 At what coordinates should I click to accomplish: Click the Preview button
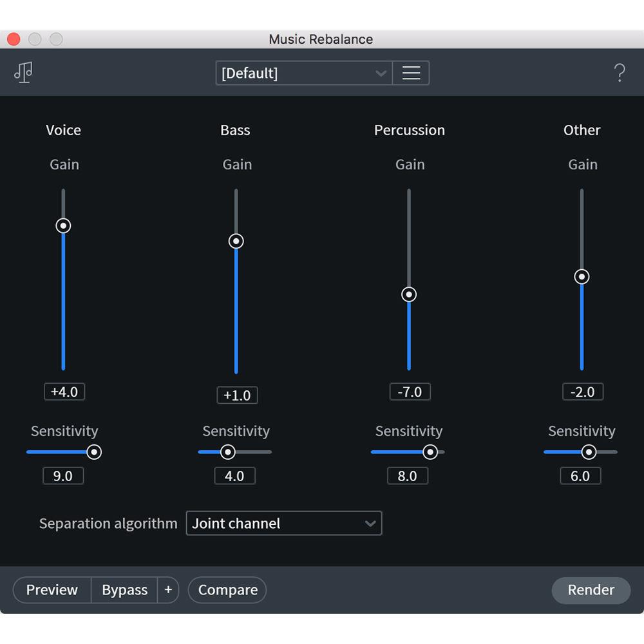point(51,589)
